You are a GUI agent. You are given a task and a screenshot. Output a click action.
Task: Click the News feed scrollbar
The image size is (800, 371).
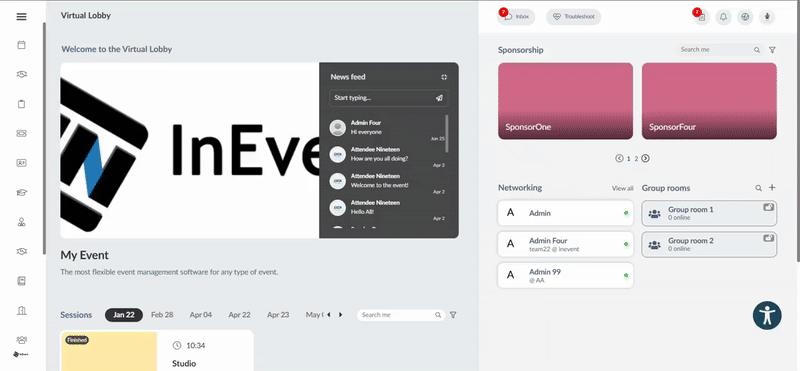point(447,134)
